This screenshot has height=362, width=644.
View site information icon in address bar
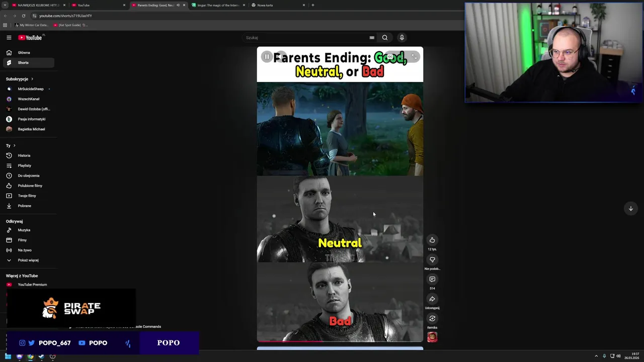pos(34,16)
